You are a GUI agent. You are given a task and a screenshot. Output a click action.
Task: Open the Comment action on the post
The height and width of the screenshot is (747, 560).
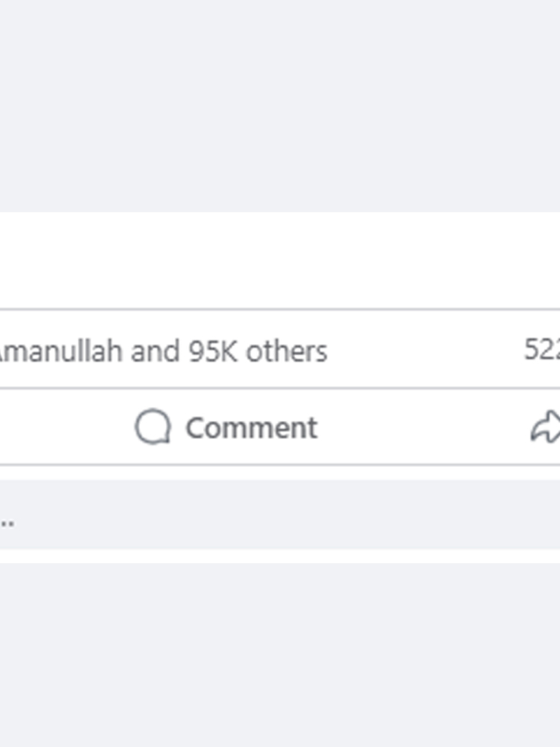227,426
